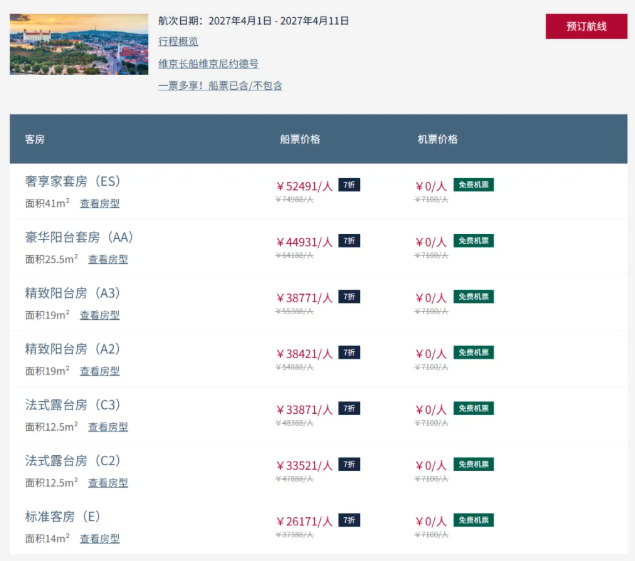Click 免费机票 badge in the A2 row
Viewport: 635px width, 561px height.
473,352
